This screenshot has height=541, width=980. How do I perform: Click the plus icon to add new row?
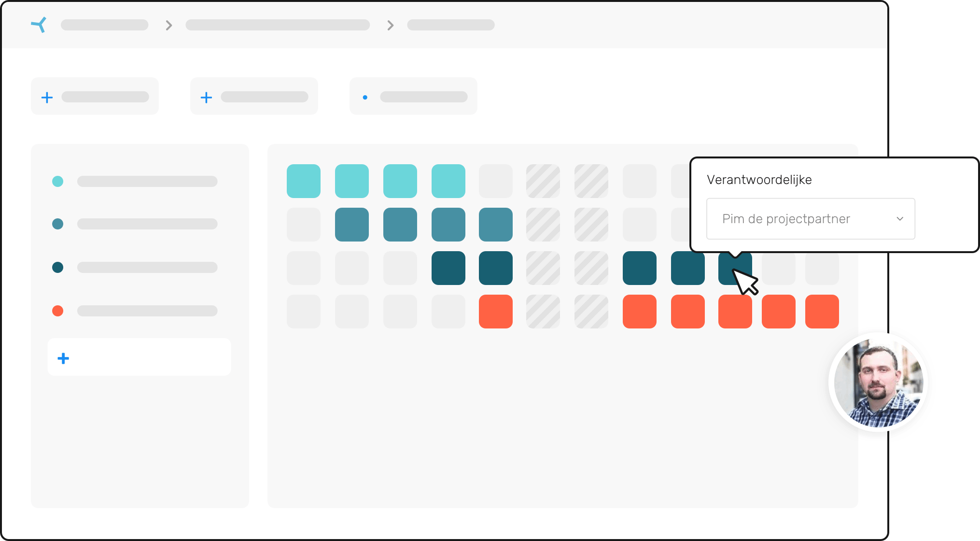pos(63,359)
